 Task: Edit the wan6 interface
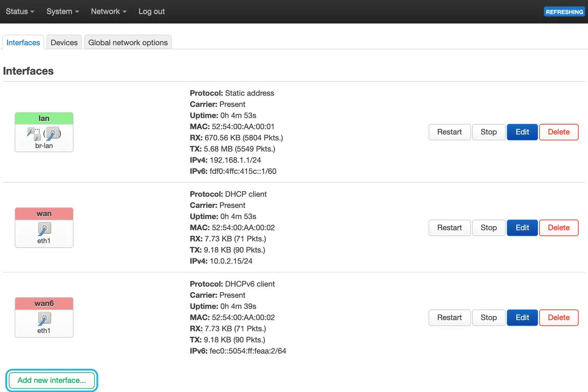point(522,317)
